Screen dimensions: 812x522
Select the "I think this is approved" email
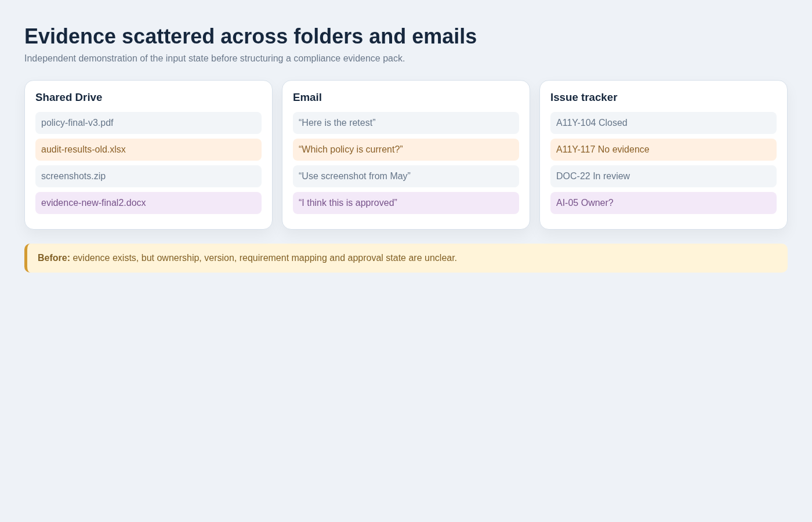(406, 203)
